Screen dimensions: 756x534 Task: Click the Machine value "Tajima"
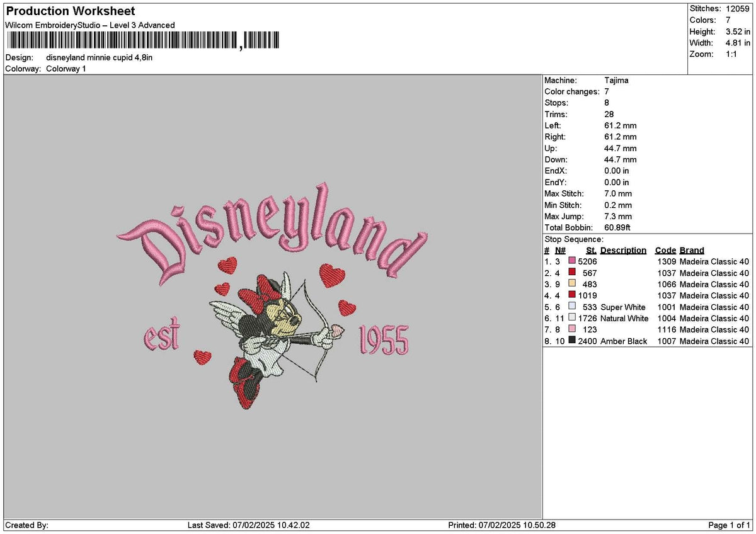point(616,81)
